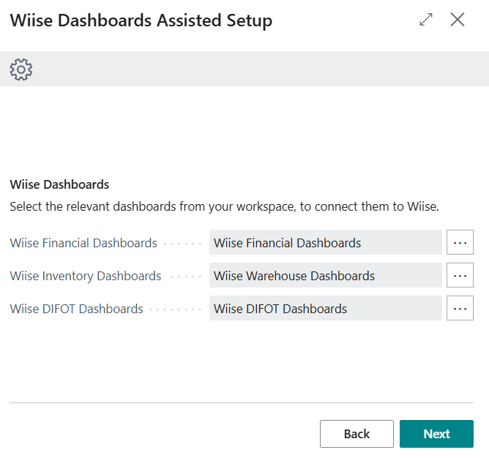
Task: Expand the dialog with the diagonal arrows icon
Action: point(426,20)
